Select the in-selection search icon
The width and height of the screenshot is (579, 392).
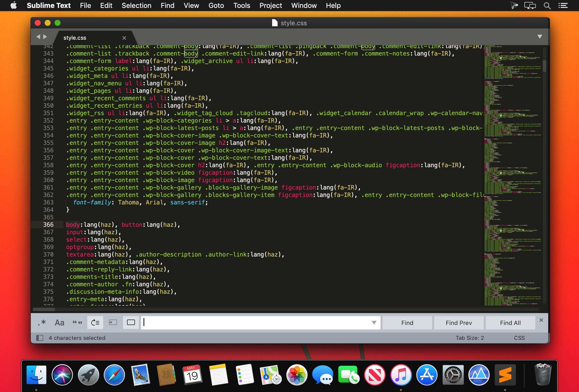pos(113,323)
